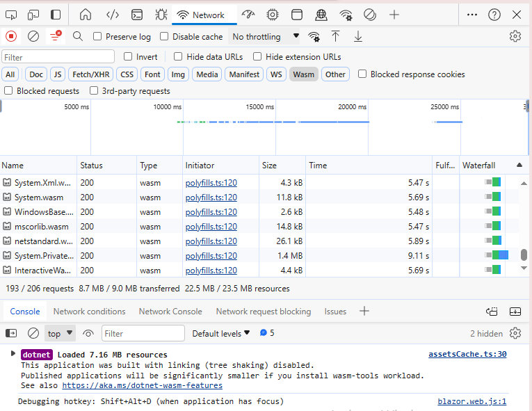Check Hide data URLs

click(178, 56)
